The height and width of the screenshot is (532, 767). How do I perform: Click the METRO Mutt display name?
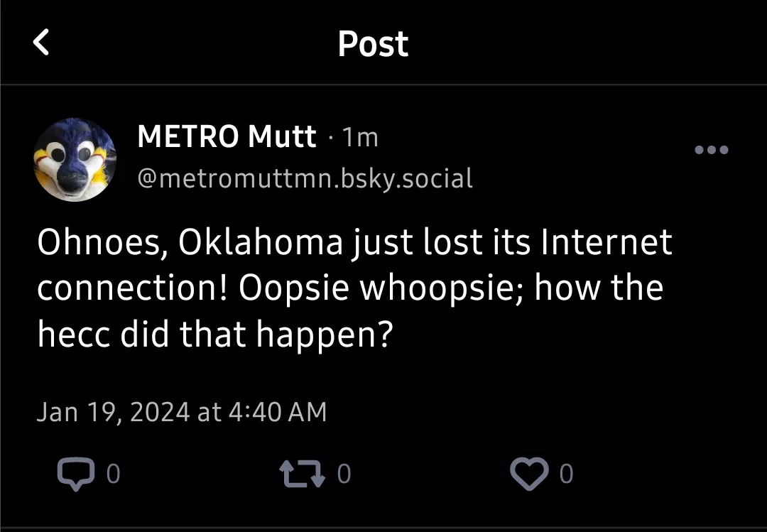tap(227, 136)
